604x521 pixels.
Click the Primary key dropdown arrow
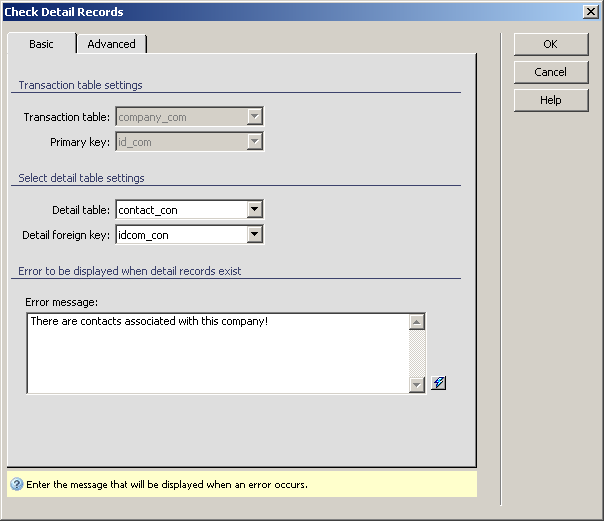[x=255, y=142]
